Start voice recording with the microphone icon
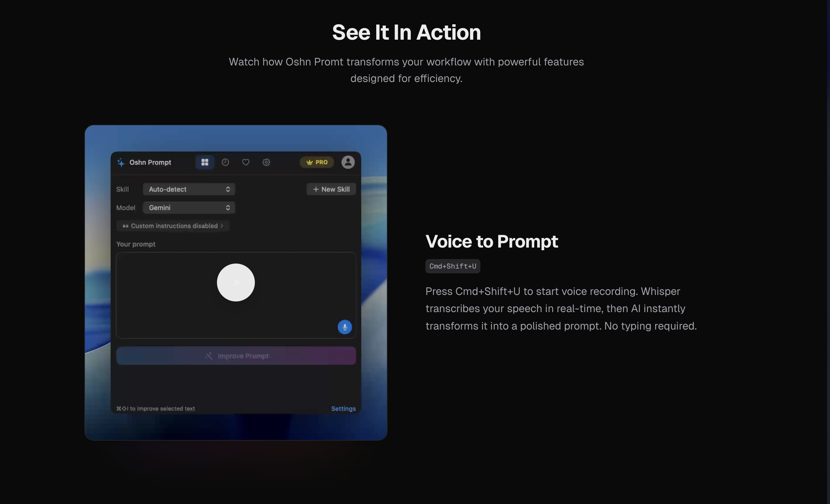 (345, 326)
